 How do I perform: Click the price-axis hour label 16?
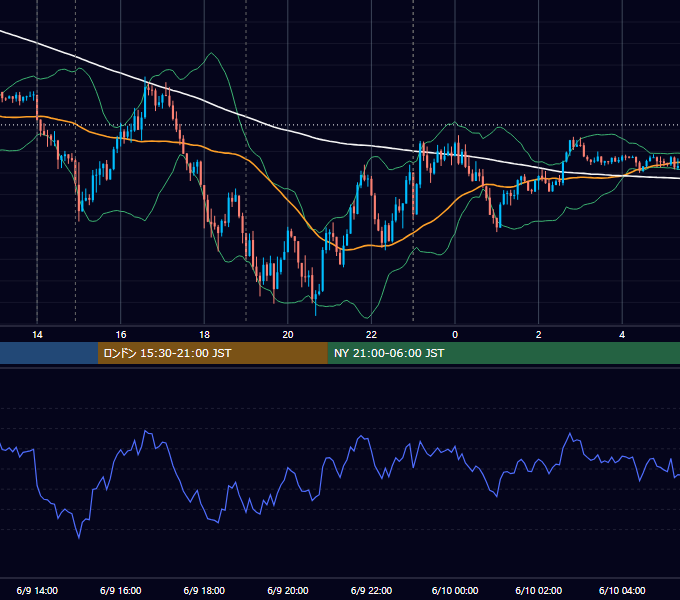pyautogui.click(x=121, y=335)
